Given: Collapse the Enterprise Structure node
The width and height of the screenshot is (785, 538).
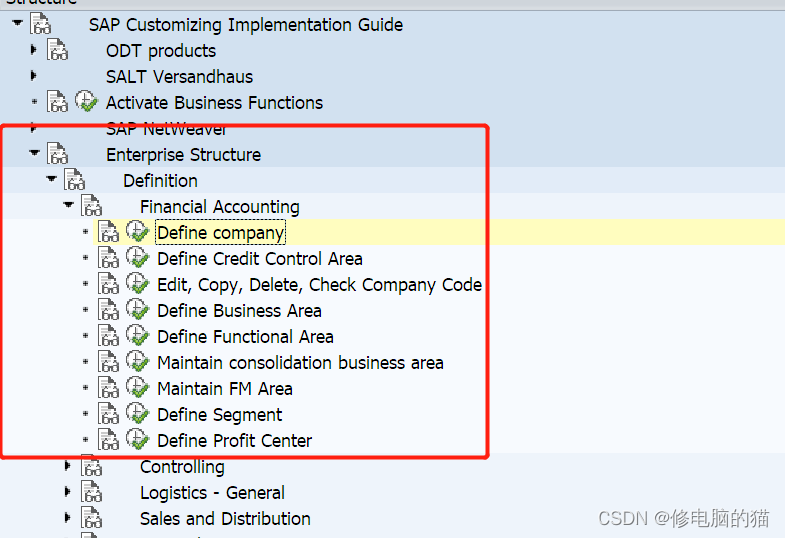Looking at the screenshot, I should coord(35,154).
